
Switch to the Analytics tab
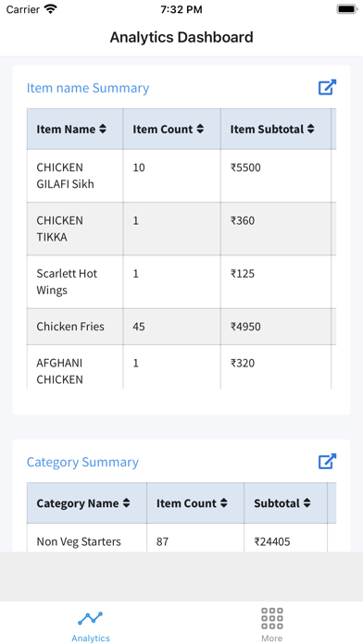click(x=91, y=625)
